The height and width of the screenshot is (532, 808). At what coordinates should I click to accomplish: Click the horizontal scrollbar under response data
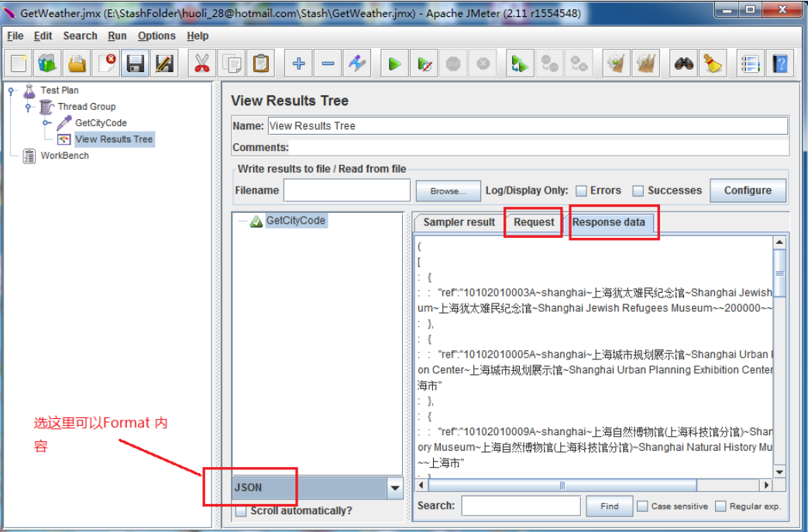[x=562, y=486]
